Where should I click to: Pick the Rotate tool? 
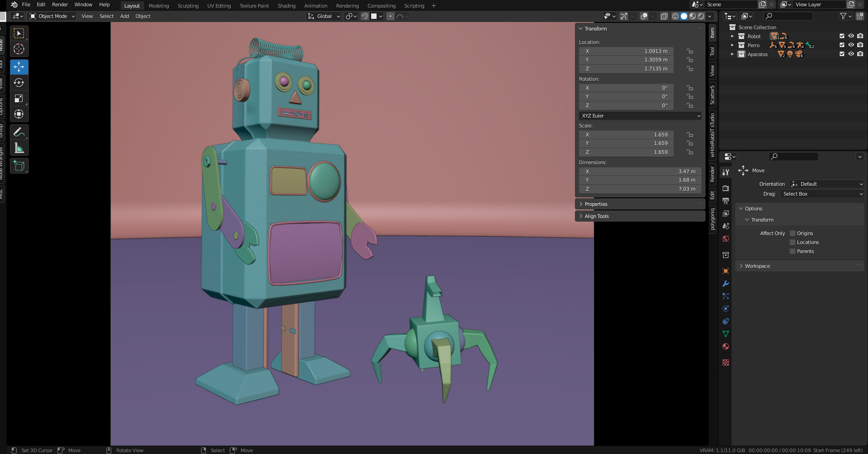click(19, 83)
